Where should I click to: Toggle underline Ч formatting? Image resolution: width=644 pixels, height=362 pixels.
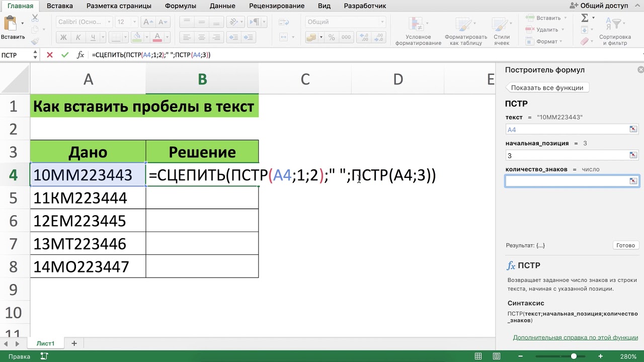click(x=93, y=37)
